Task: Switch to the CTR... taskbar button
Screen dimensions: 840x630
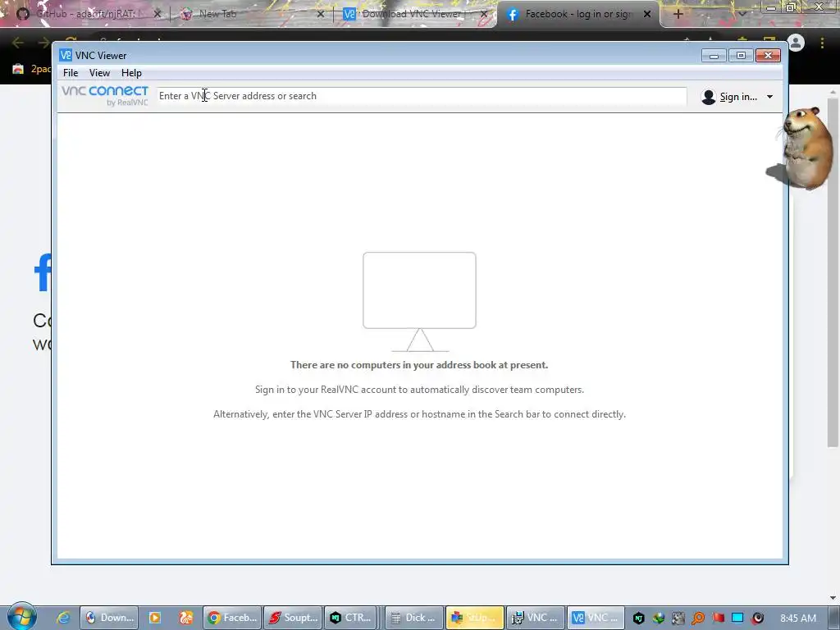Action: coord(350,618)
